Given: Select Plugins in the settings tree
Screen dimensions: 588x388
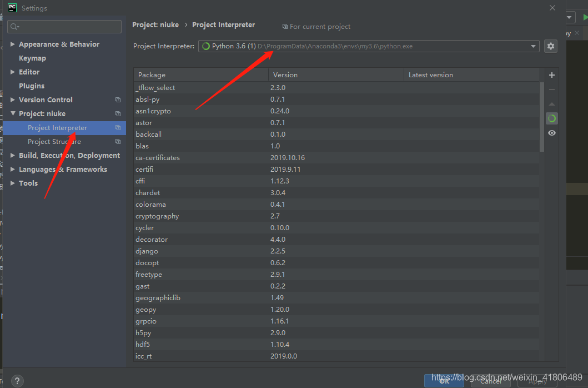Looking at the screenshot, I should [32, 86].
